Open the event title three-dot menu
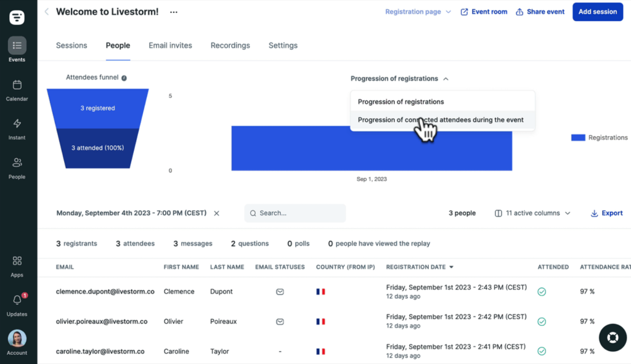The height and width of the screenshot is (364, 631). (174, 12)
